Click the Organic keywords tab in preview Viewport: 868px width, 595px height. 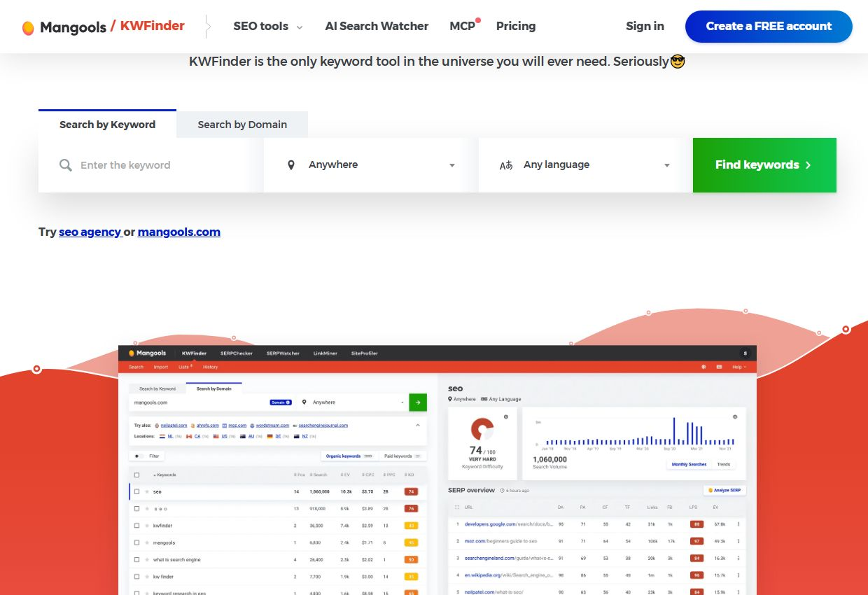(x=349, y=456)
